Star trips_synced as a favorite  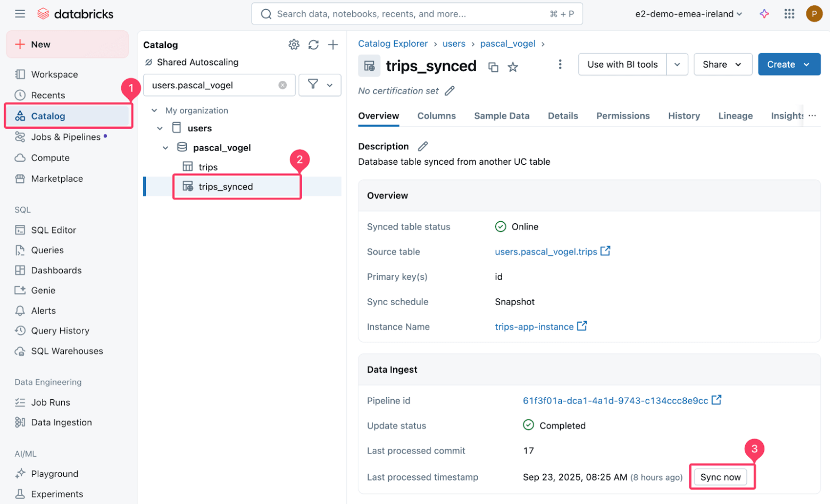[513, 67]
